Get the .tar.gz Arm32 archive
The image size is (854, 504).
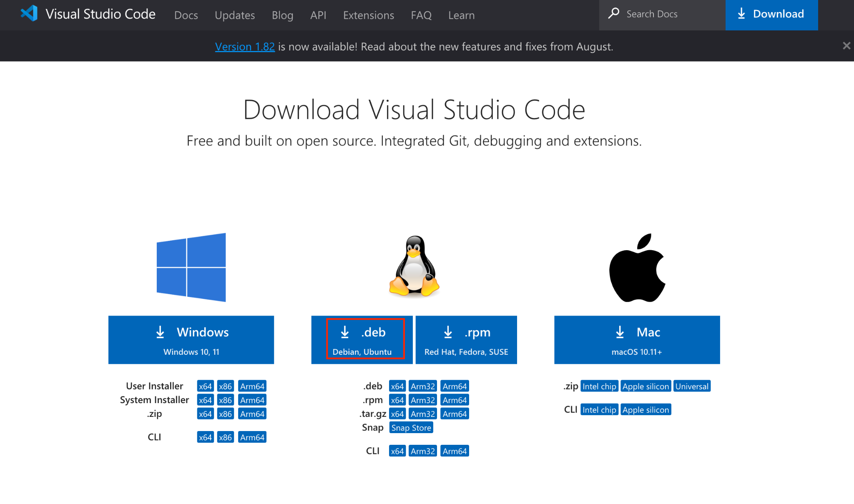pyautogui.click(x=423, y=414)
